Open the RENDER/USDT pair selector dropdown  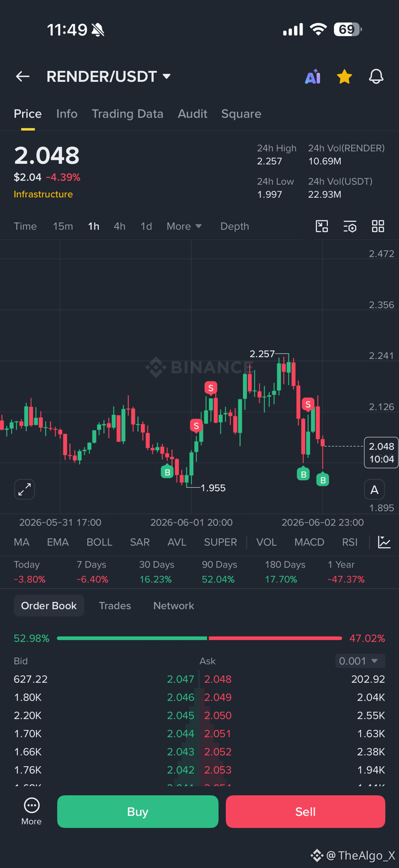click(108, 76)
